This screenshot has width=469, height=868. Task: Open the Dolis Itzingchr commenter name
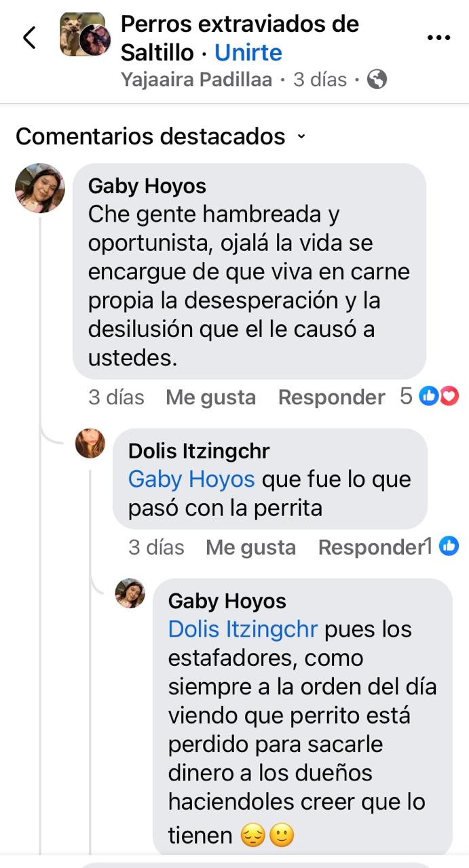[x=199, y=451]
